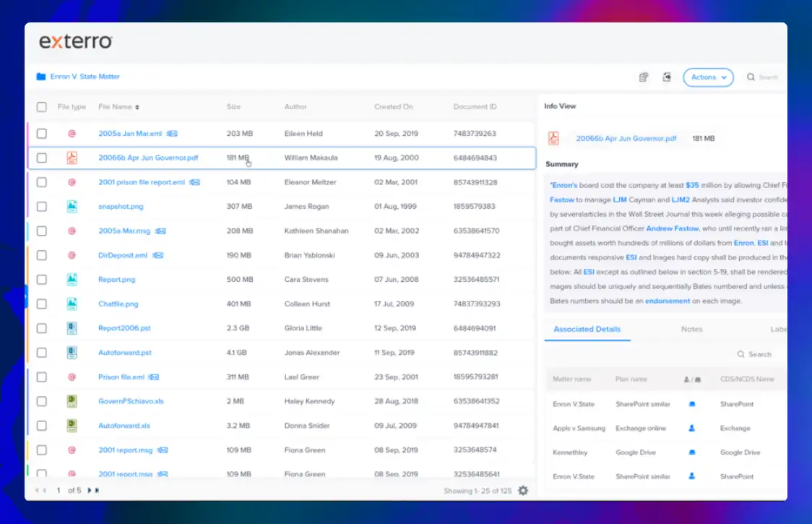Click the page number field showing 1

tap(59, 490)
